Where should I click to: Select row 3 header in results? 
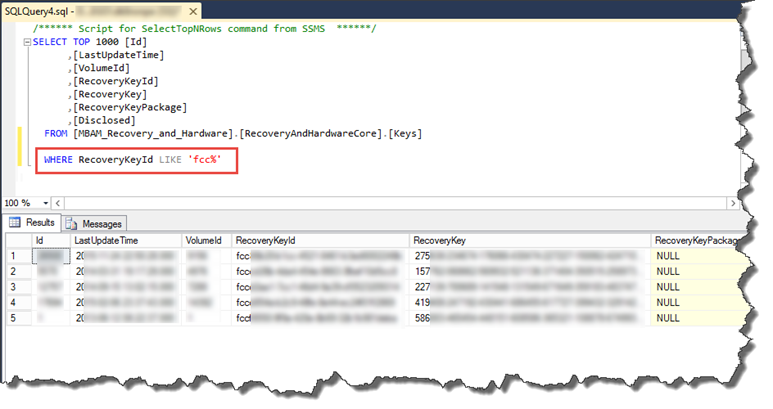click(x=19, y=287)
